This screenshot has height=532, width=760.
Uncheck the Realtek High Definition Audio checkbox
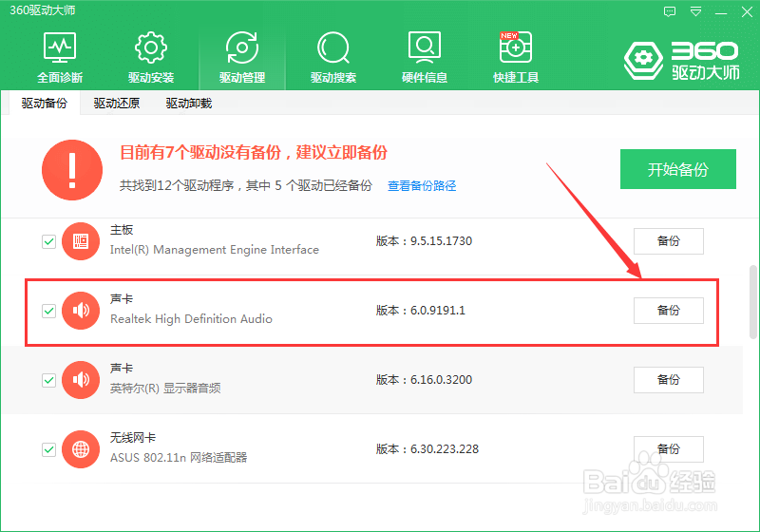point(49,311)
